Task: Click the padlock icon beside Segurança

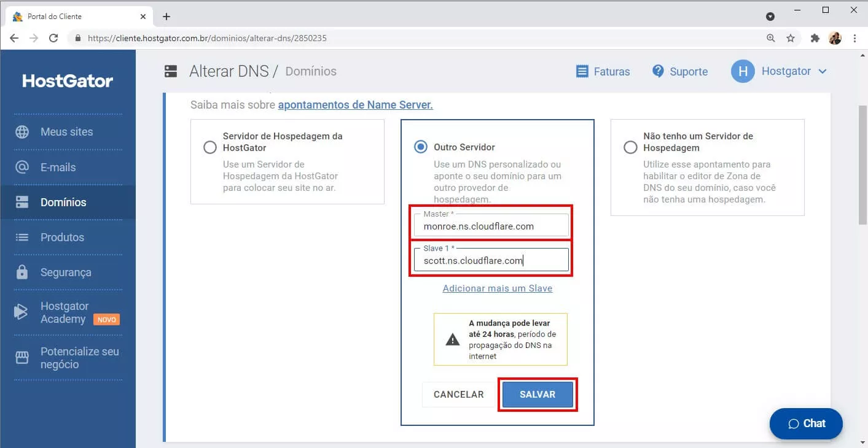Action: [22, 272]
